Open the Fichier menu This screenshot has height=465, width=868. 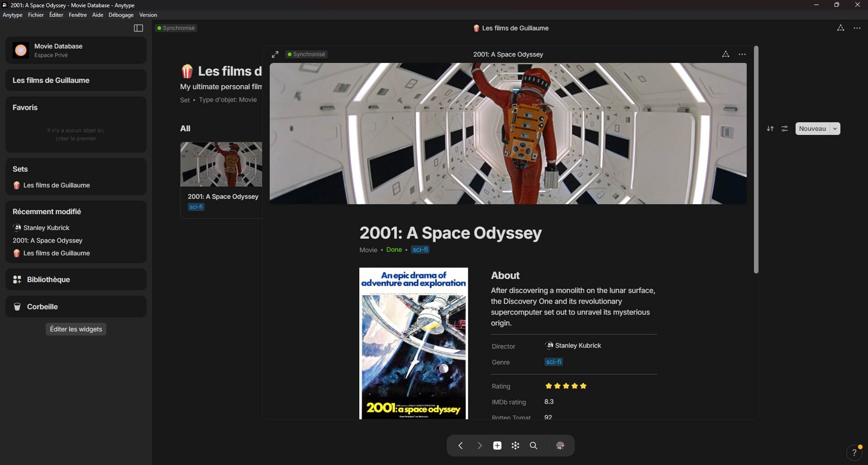tap(36, 15)
